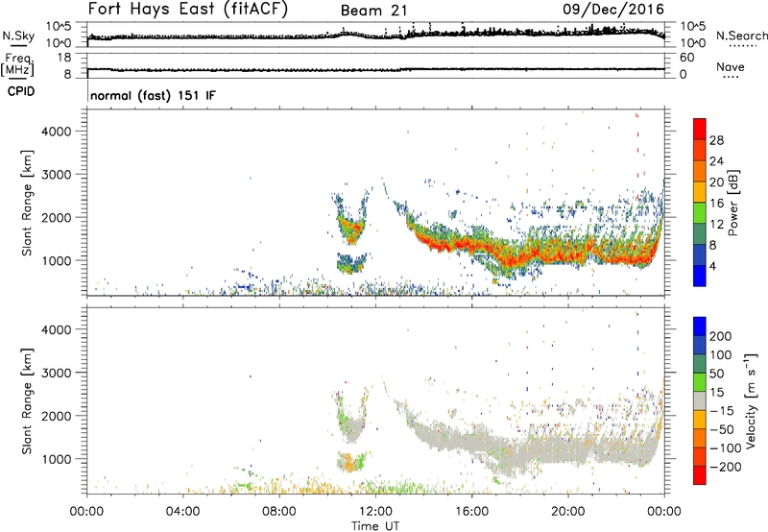Screen dimensions: 768x532
Task: Click the '12:00' time axis label
Action: tap(375, 512)
